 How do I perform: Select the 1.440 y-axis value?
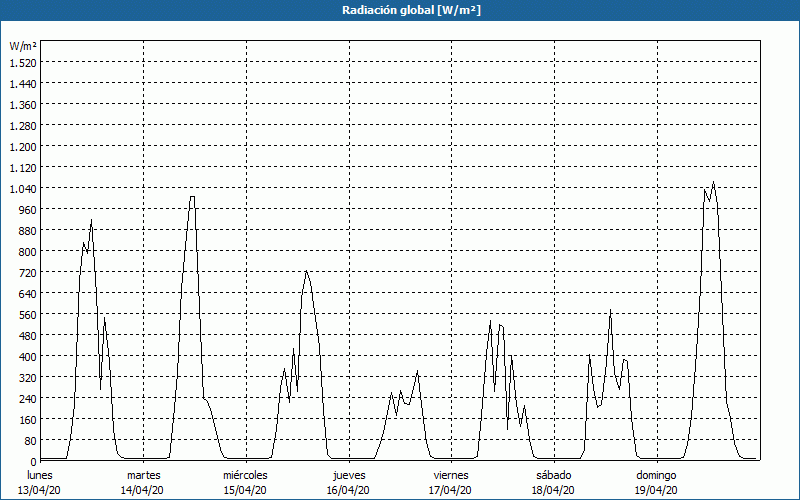pos(23,84)
